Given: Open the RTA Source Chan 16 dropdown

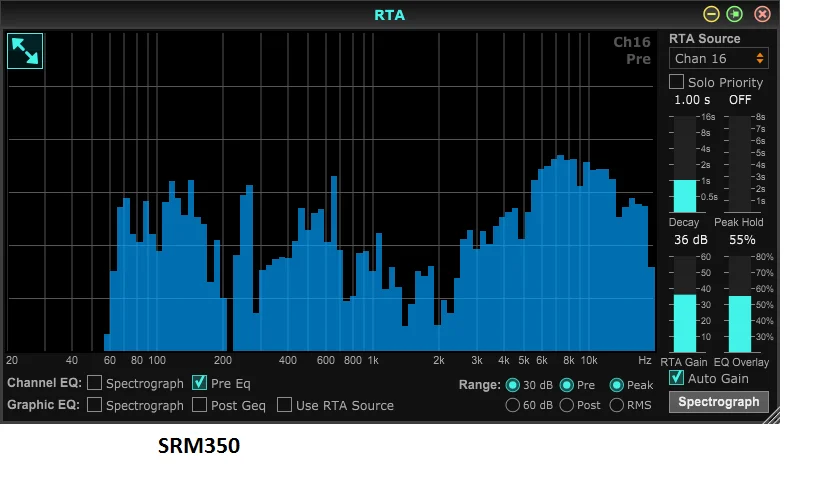Looking at the screenshot, I should click(719, 59).
